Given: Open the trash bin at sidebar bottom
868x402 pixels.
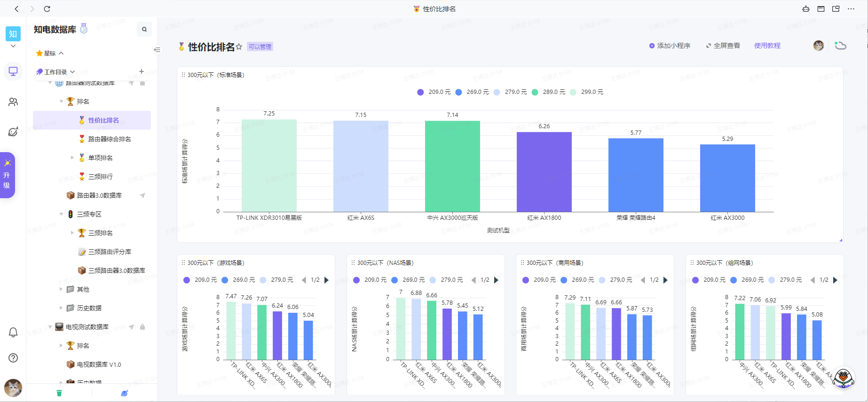Looking at the screenshot, I should click(x=59, y=393).
